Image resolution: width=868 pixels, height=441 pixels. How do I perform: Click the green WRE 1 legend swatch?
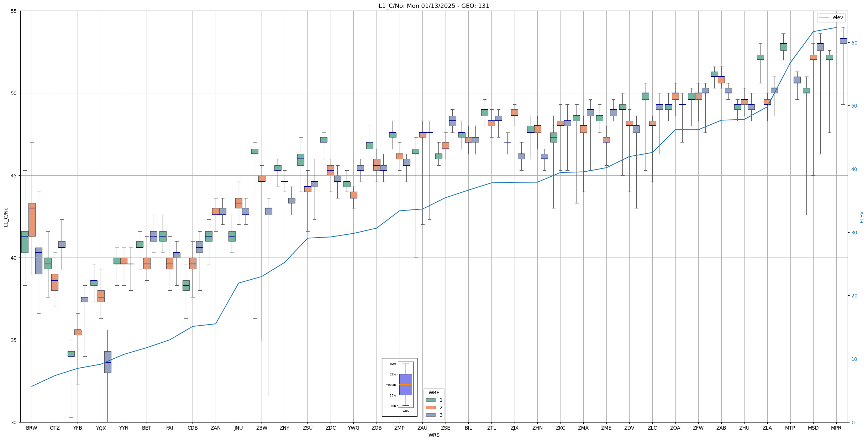pos(430,400)
